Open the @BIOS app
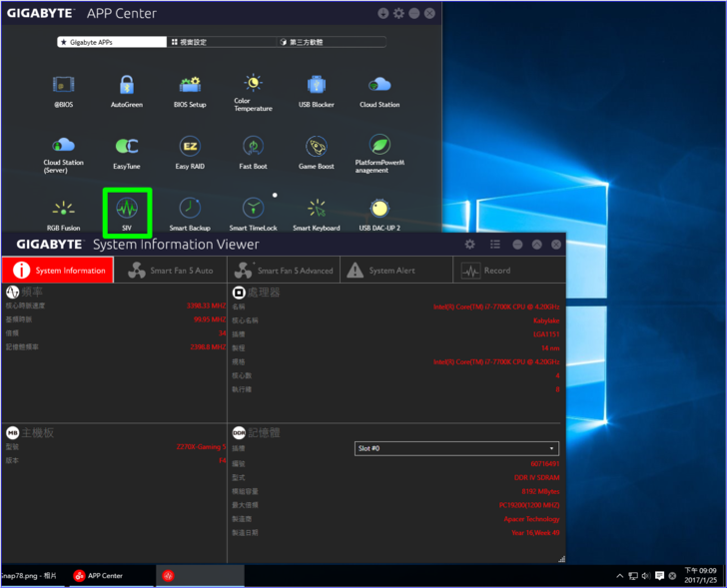 coord(63,86)
